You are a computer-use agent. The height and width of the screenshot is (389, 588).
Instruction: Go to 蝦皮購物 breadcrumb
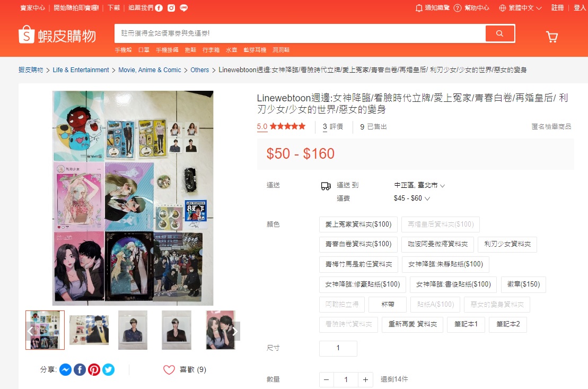[x=31, y=70]
